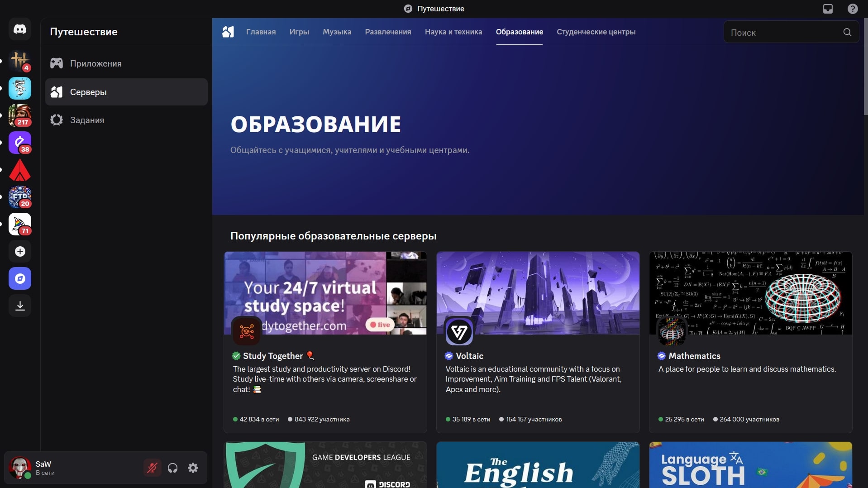
Task: Toggle microphone mute button
Action: [152, 468]
